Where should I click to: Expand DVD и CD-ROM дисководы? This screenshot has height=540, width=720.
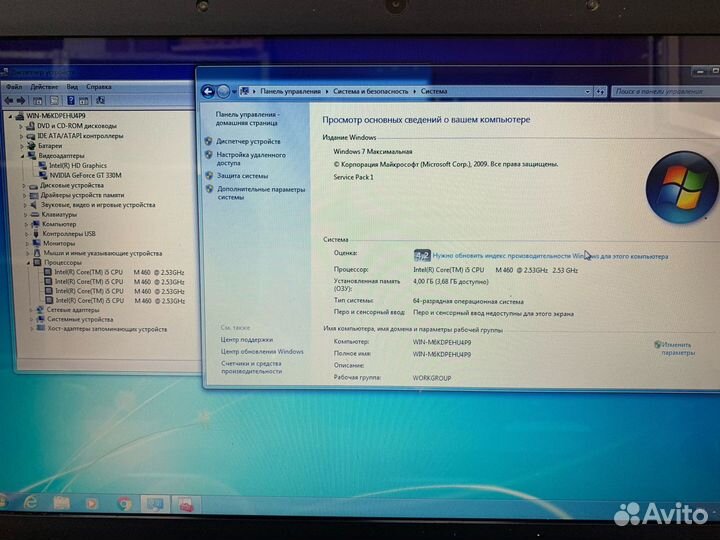pos(21,126)
